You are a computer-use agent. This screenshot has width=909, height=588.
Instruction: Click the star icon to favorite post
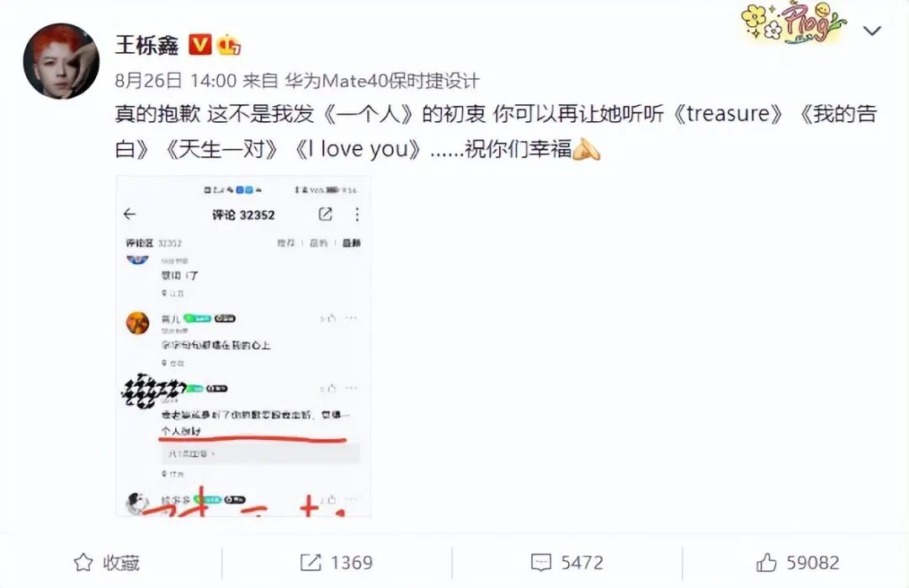pyautogui.click(x=82, y=563)
